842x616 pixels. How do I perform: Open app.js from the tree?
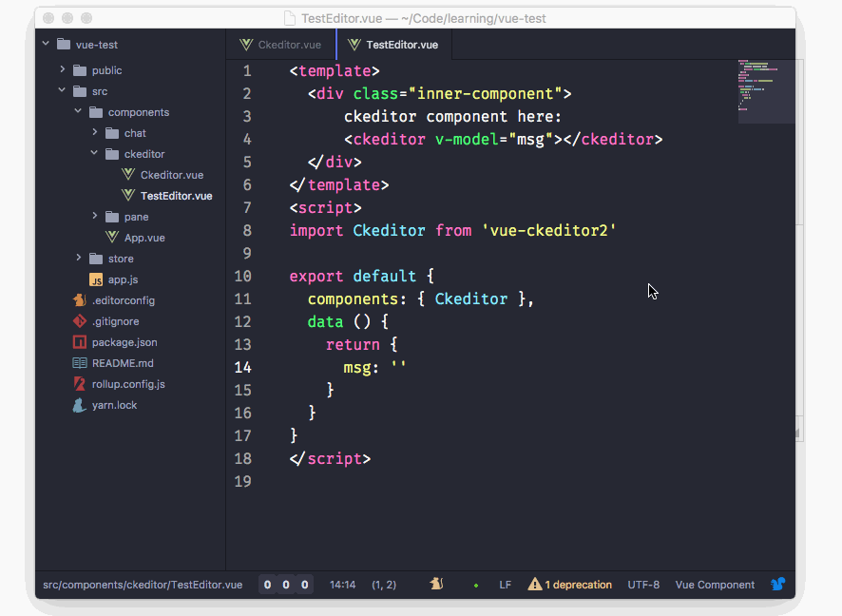click(x=123, y=279)
